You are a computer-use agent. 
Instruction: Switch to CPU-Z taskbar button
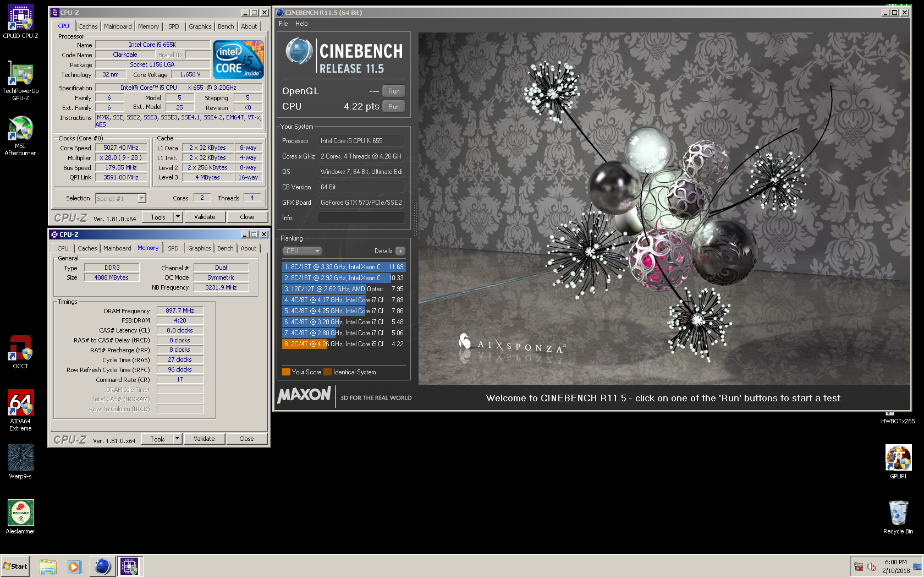tap(129, 566)
